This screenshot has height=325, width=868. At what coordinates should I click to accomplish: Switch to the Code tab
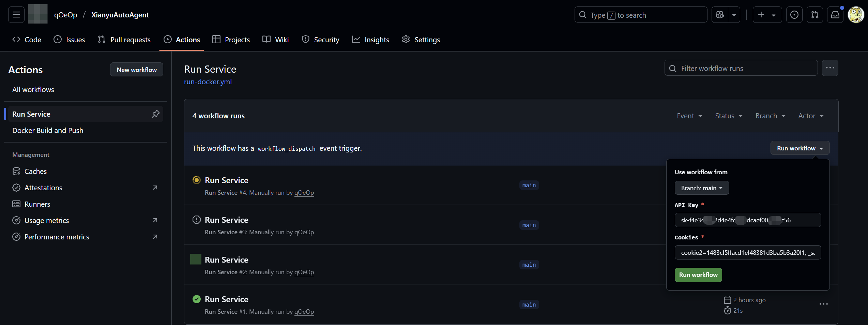point(27,40)
